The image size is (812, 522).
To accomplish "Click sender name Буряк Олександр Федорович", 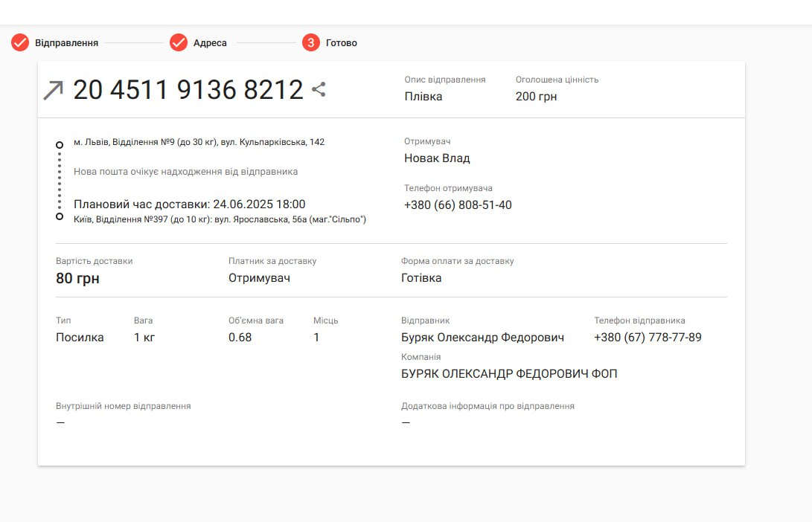I will pos(482,338).
